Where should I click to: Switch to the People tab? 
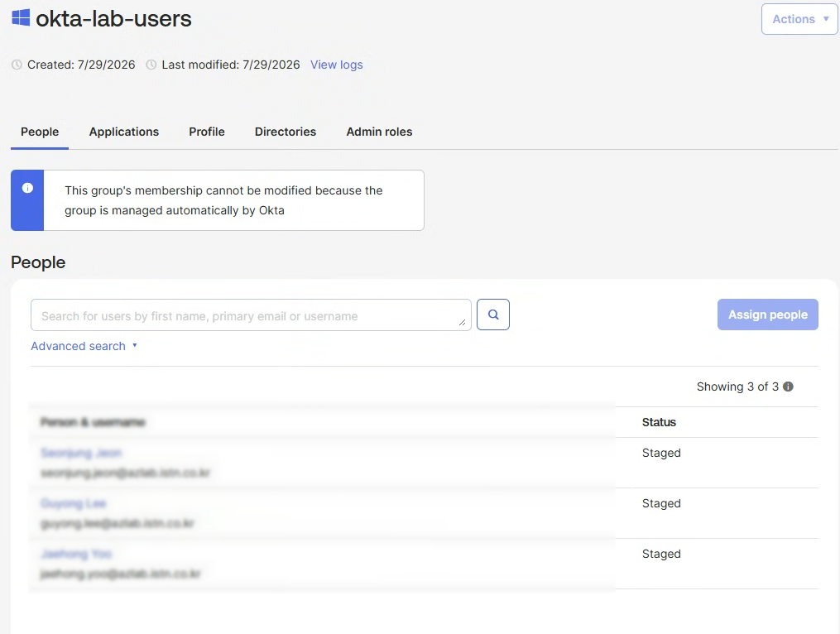pos(40,132)
